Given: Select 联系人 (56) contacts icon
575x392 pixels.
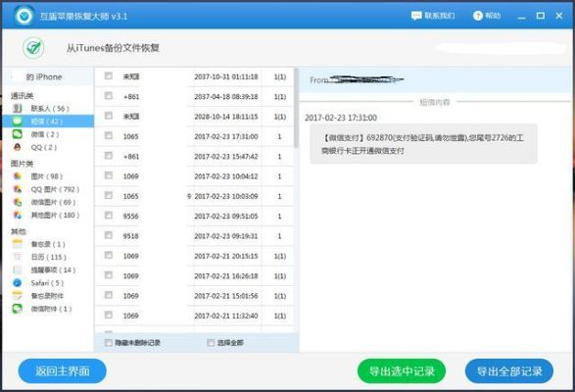Looking at the screenshot, I should pyautogui.click(x=18, y=108).
